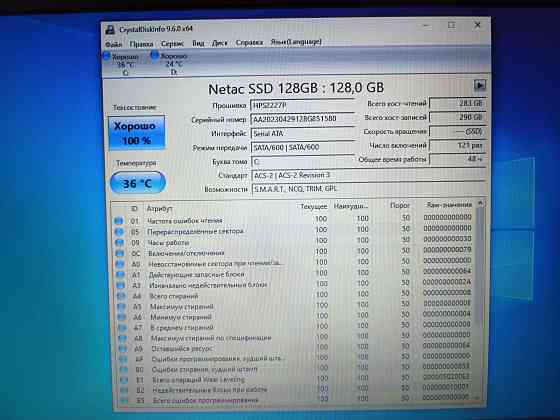Viewport: 560px width, 420px height.
Task: Click the total host reads 283 GB value
Action: pyautogui.click(x=458, y=103)
